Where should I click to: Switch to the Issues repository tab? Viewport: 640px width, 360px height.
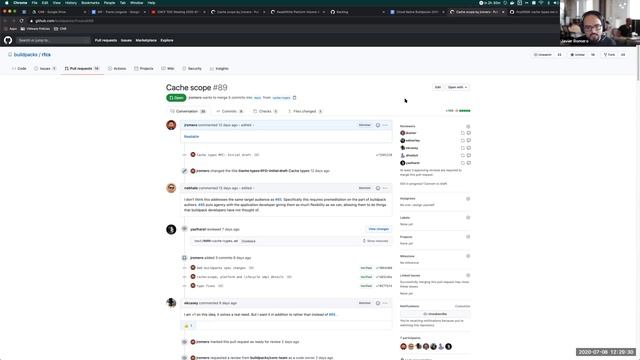tap(44, 69)
